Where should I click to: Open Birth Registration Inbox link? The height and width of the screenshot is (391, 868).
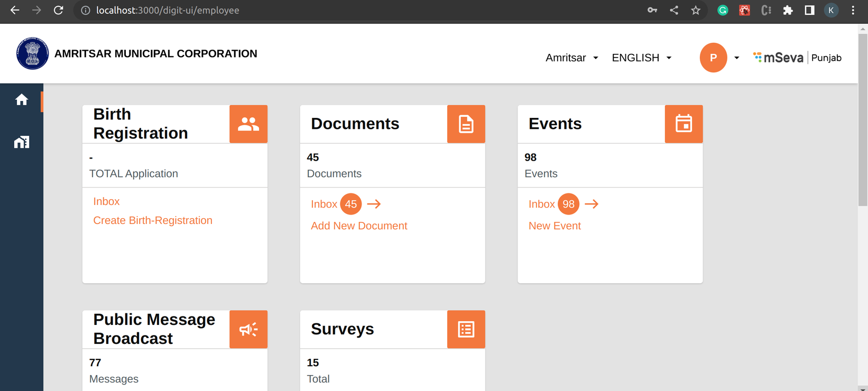click(106, 201)
